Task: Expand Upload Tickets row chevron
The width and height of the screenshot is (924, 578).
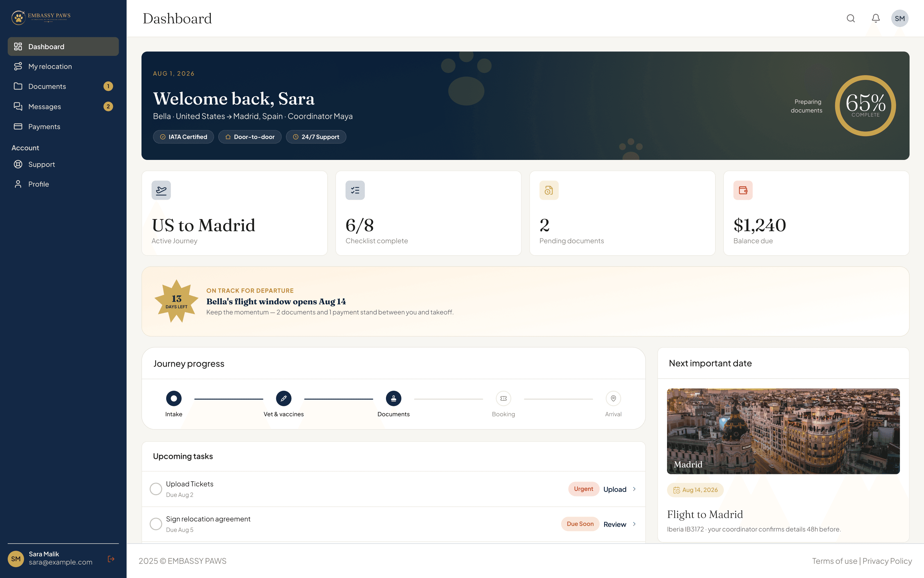Action: click(634, 489)
